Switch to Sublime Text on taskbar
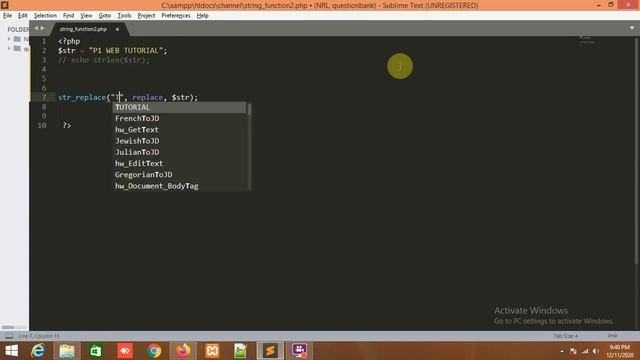Image resolution: width=640 pixels, height=360 pixels. (270, 351)
